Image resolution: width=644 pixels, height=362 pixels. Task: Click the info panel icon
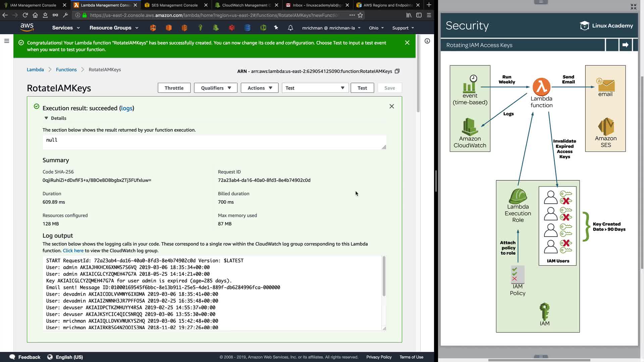[427, 41]
